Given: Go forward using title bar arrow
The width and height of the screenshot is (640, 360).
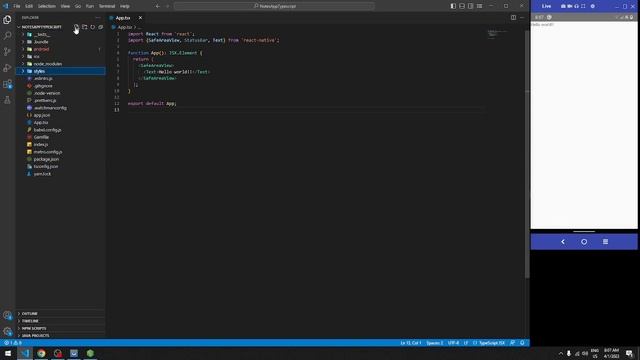Looking at the screenshot, I should click(167, 6).
